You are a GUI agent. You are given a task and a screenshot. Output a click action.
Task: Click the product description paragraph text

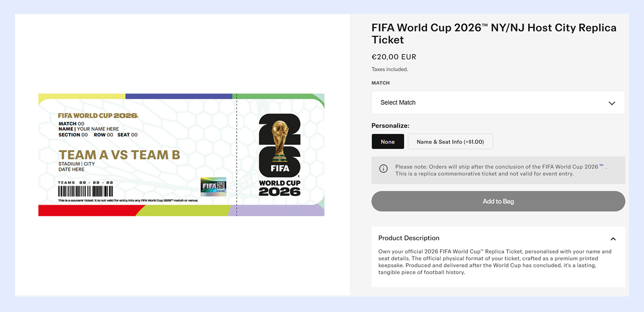495,262
